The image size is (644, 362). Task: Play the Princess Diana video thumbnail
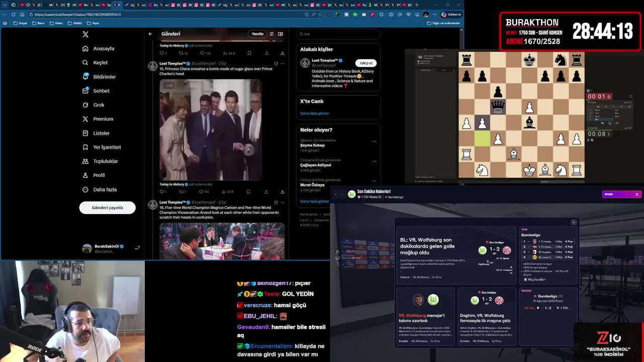210,130
